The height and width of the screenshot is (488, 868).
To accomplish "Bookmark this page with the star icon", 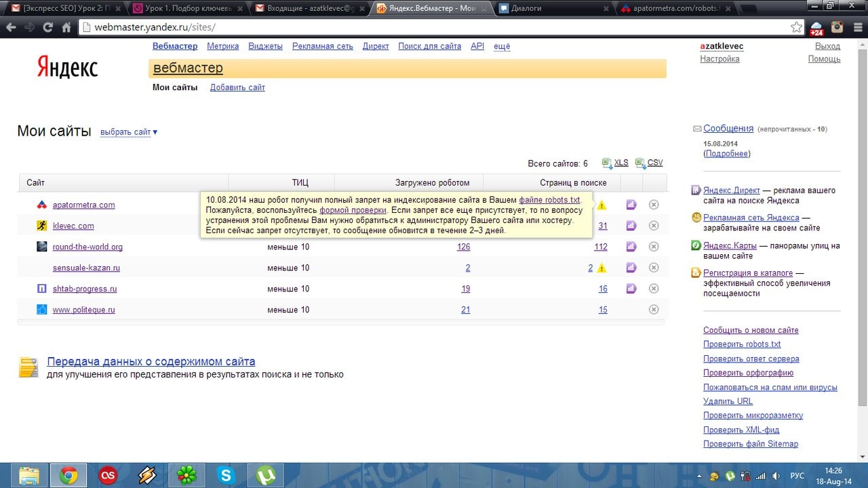I will (x=797, y=28).
